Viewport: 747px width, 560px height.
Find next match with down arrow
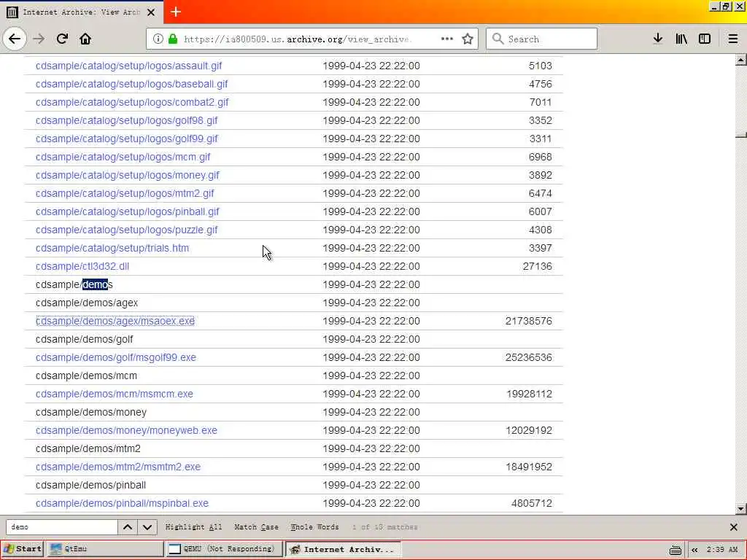147,527
